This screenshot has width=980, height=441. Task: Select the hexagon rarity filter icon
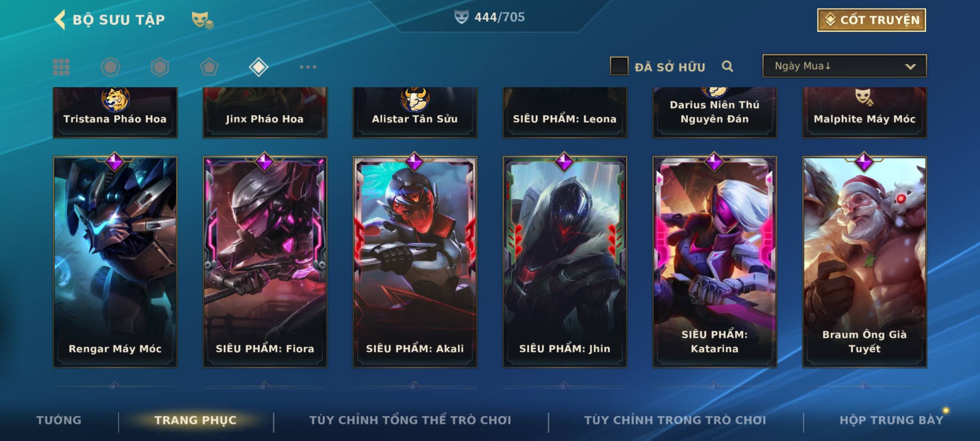(x=160, y=67)
